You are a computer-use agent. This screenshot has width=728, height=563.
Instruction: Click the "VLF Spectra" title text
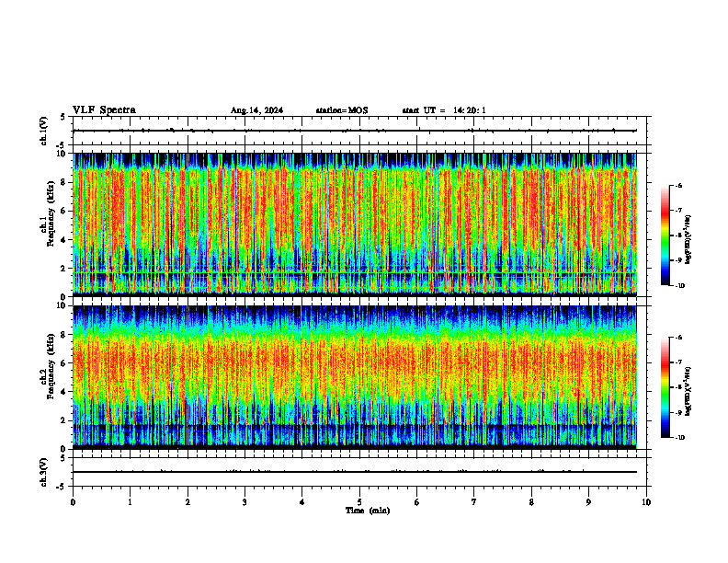pos(104,110)
